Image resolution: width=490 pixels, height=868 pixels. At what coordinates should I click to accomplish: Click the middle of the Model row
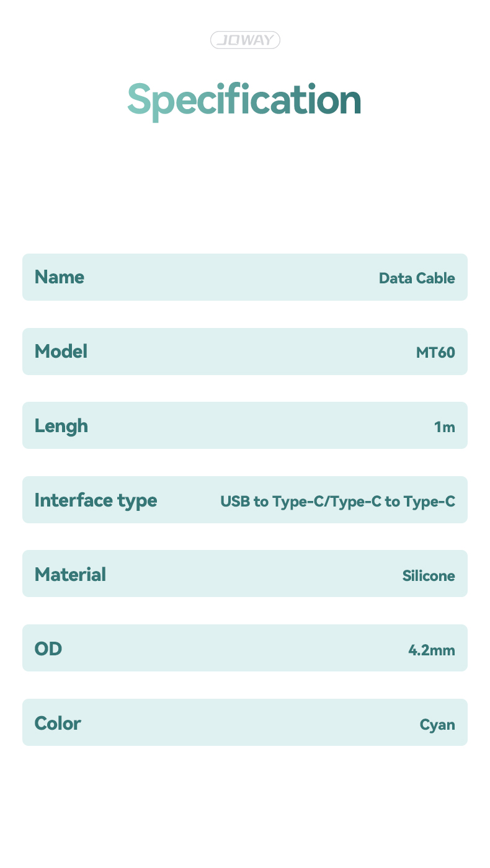click(x=245, y=352)
